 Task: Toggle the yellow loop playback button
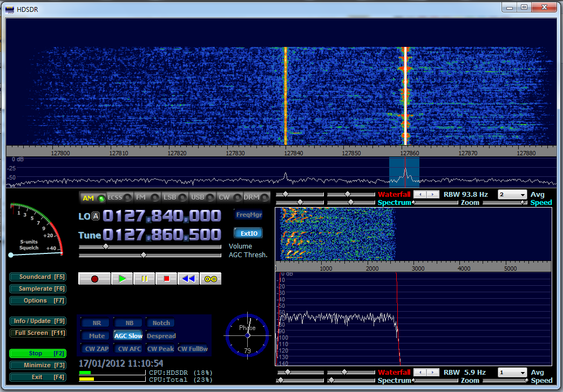pos(211,279)
